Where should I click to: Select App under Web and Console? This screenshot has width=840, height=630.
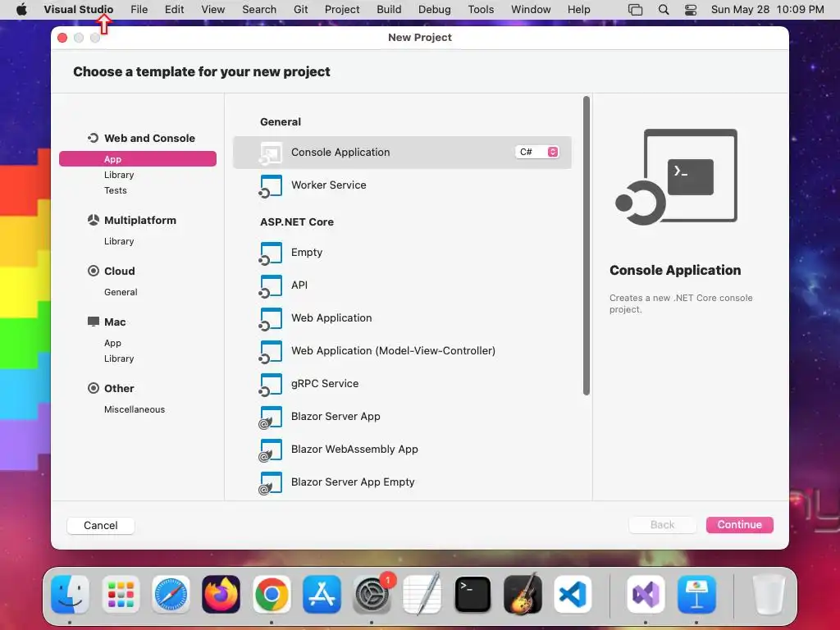click(138, 158)
